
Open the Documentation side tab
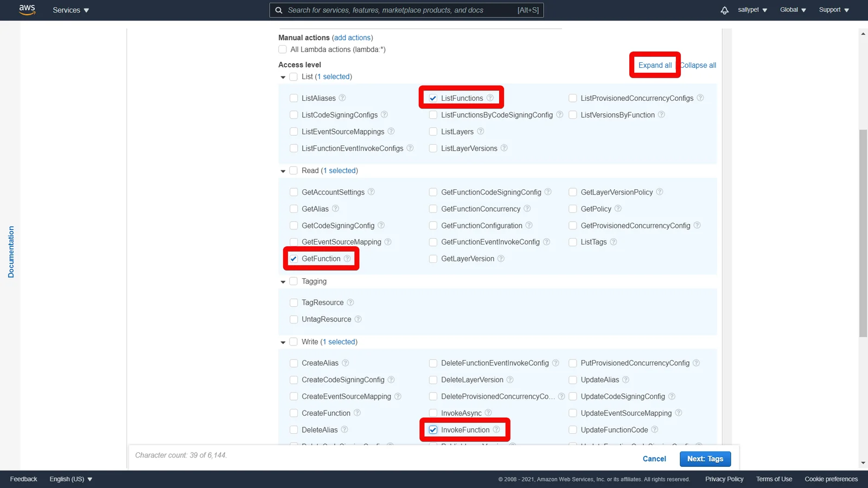[x=11, y=252]
